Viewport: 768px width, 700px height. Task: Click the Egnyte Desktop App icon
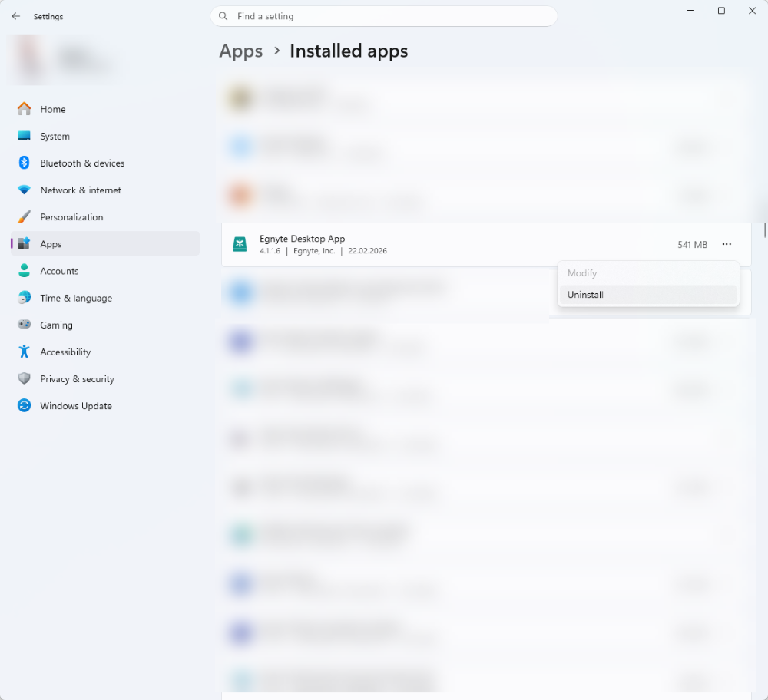point(240,244)
